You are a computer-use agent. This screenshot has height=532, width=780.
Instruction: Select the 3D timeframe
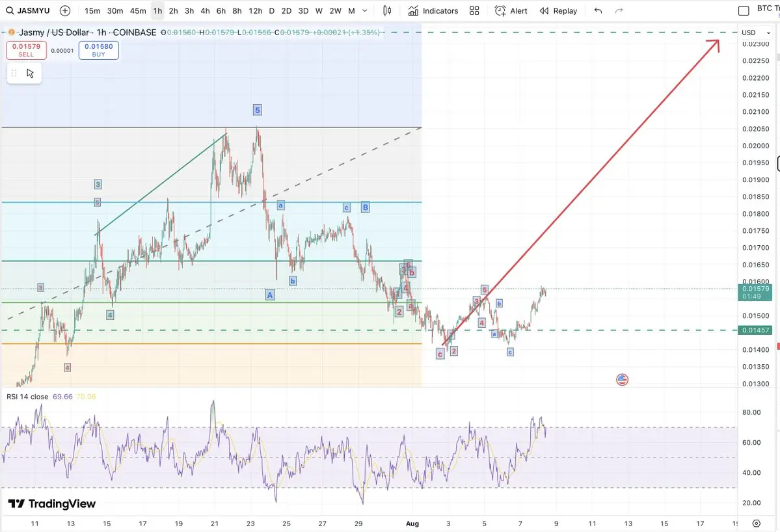click(x=303, y=10)
